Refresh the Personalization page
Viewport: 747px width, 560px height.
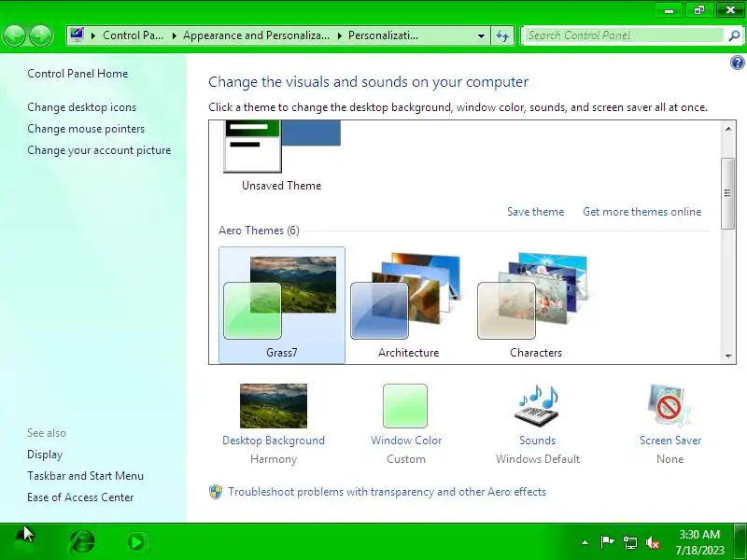pyautogui.click(x=502, y=35)
